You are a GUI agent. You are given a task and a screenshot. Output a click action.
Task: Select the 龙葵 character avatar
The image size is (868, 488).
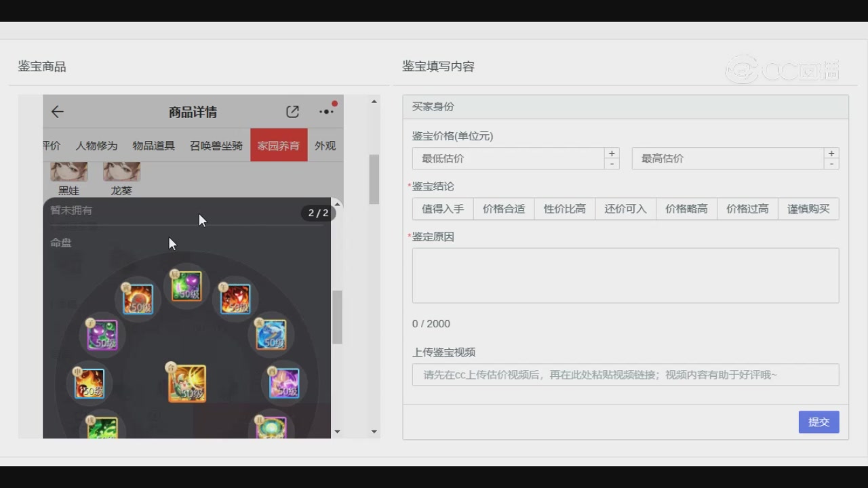(x=121, y=171)
